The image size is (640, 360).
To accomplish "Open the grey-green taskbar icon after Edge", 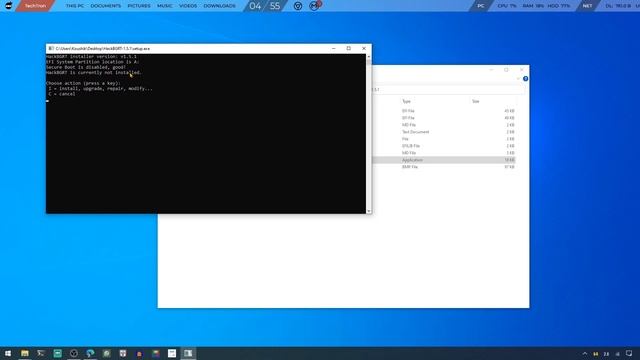I will click(x=107, y=353).
